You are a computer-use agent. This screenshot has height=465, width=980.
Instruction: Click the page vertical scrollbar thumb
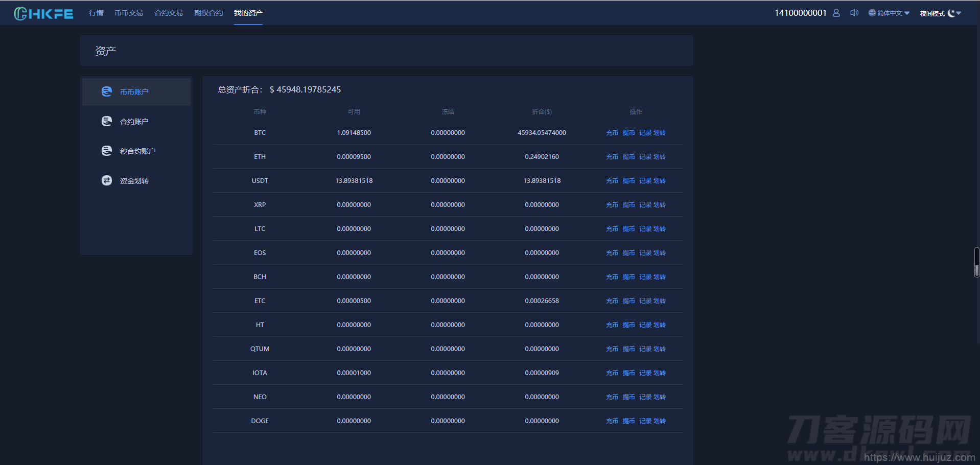pos(977,263)
